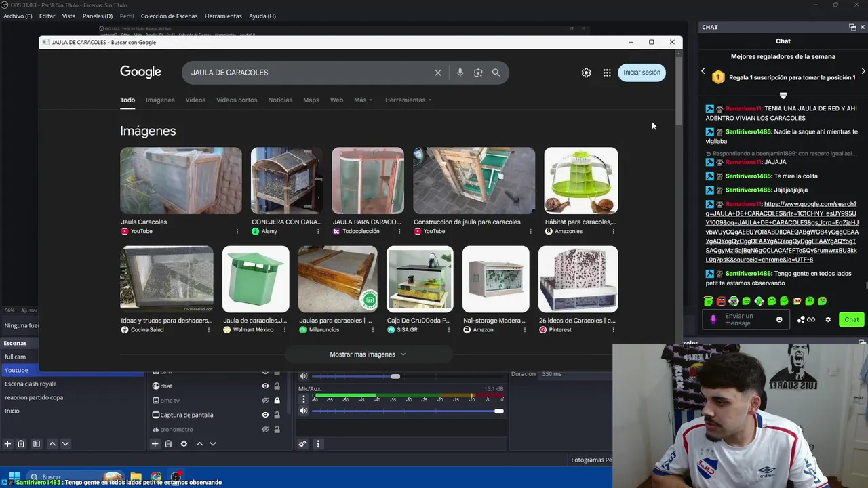The height and width of the screenshot is (488, 868).
Task: Move the selected scene down
Action: coord(65,444)
